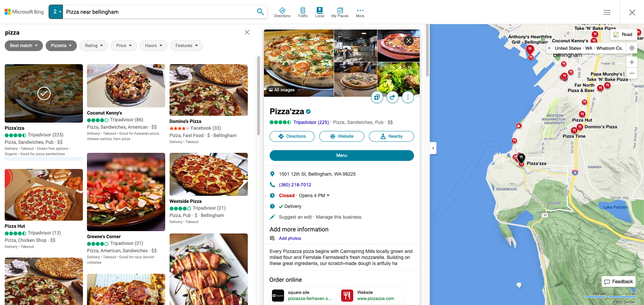This screenshot has width=644, height=305.
Task: Open the Pizza'zza Menu
Action: [342, 156]
